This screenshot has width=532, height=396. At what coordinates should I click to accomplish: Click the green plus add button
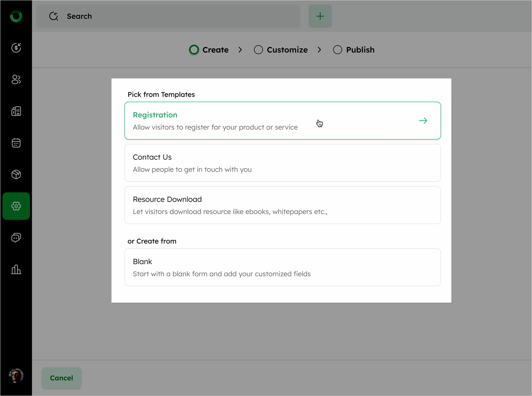[x=320, y=16]
